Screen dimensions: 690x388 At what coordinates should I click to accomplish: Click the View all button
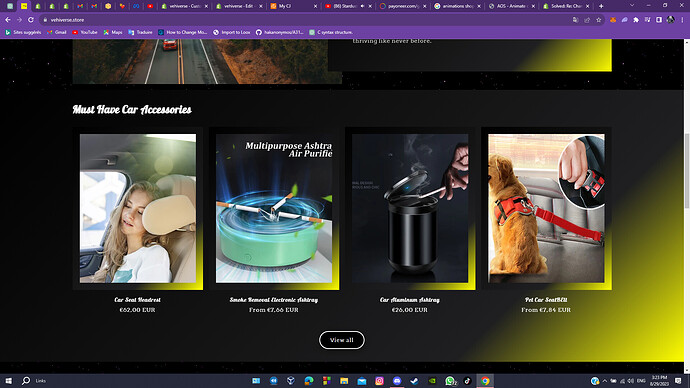[341, 340]
